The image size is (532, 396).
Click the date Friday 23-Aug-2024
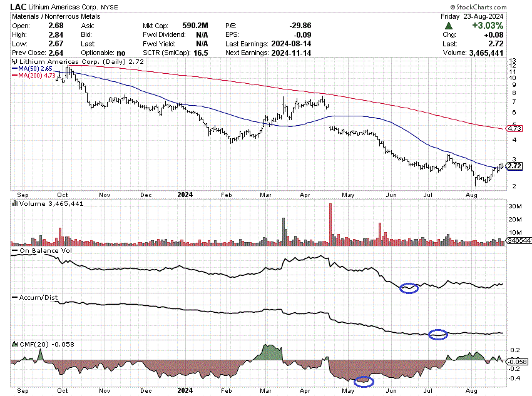tap(472, 16)
